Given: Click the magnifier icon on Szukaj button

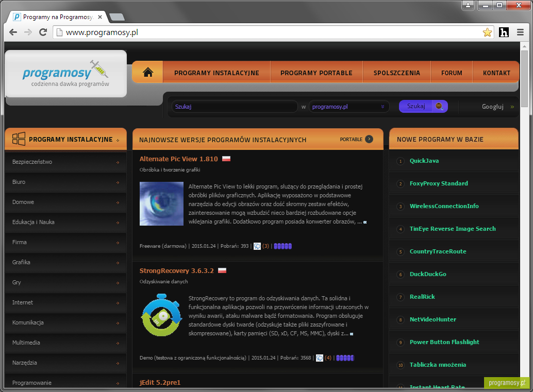Looking at the screenshot, I should [439, 106].
